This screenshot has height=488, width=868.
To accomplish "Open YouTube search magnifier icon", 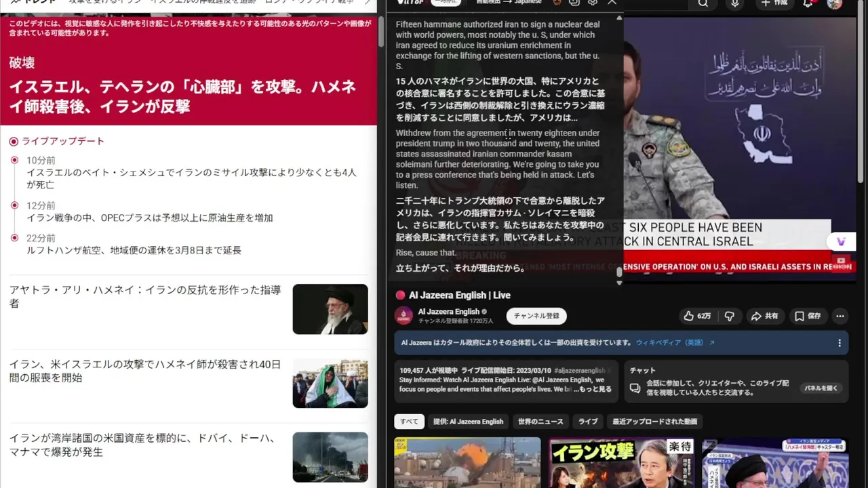I will pyautogui.click(x=703, y=3).
